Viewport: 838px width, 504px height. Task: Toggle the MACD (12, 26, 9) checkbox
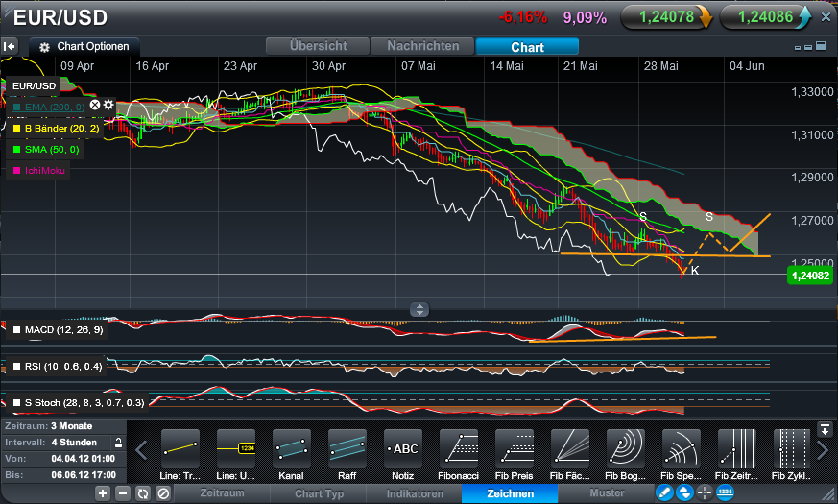tap(16, 330)
